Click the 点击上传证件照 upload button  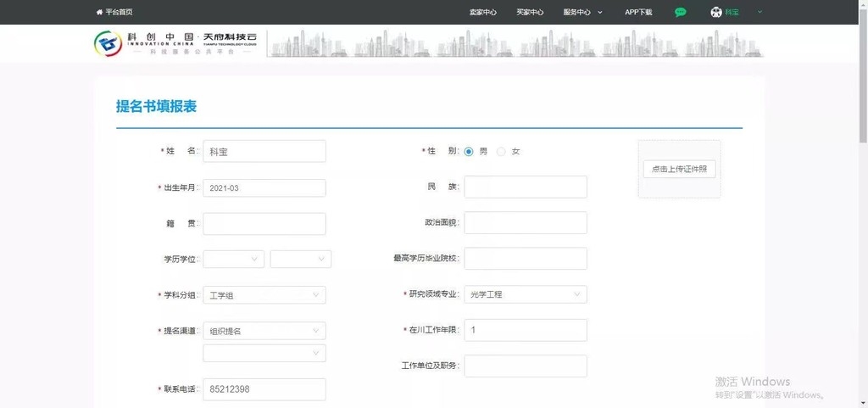[679, 170]
